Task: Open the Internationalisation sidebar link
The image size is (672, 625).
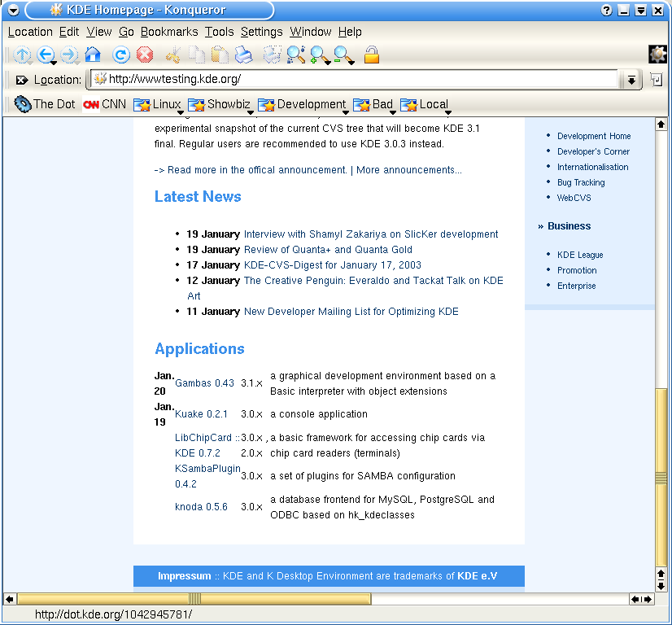Action: 593,167
